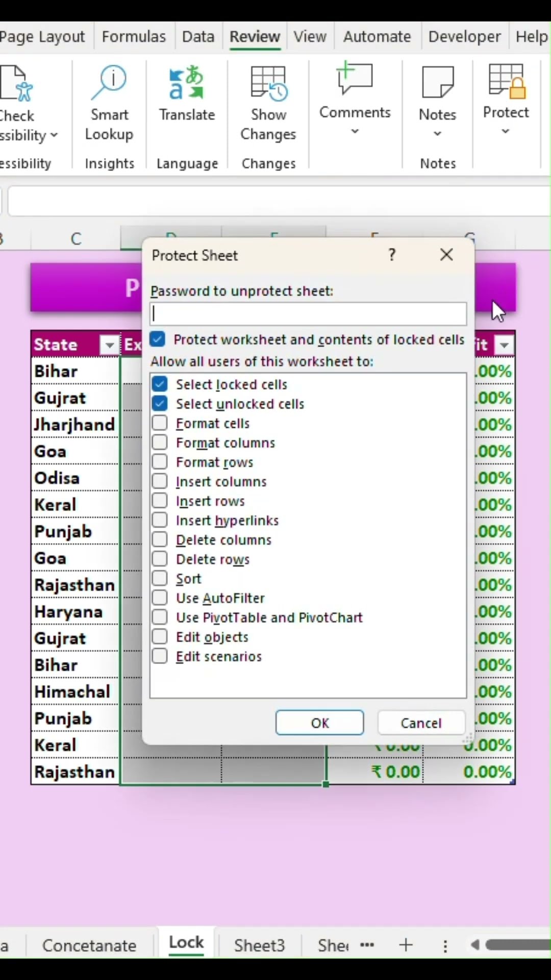Tick the Use AutoFilter checkbox

pos(160,598)
